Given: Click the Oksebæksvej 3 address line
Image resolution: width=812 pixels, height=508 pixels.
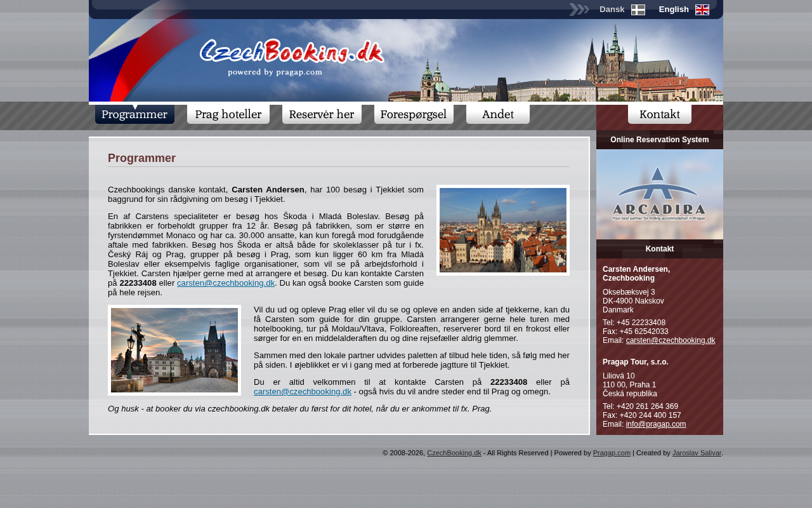Looking at the screenshot, I should [629, 292].
